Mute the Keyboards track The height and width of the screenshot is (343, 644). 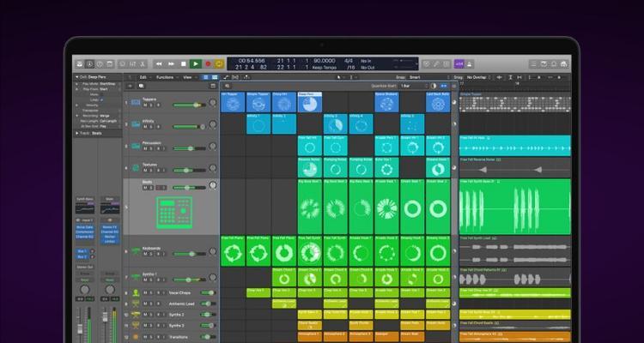tap(145, 254)
